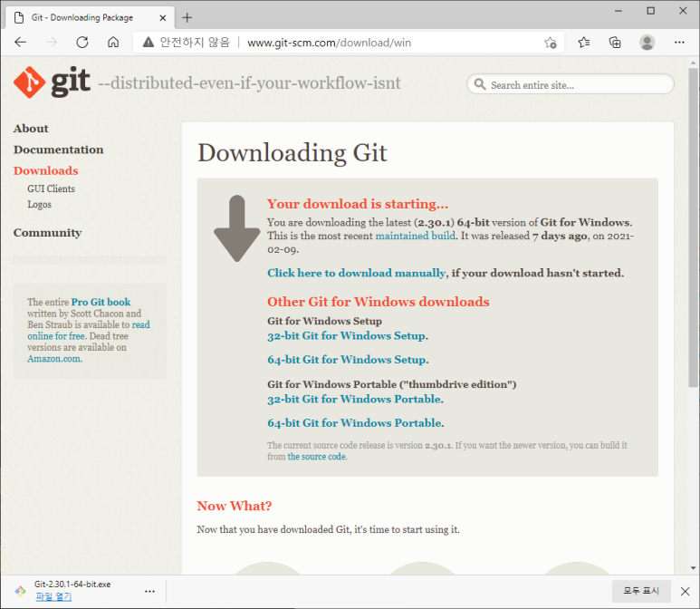This screenshot has width=700, height=609.
Task: Open download item options ellipsis menu
Action: [150, 591]
